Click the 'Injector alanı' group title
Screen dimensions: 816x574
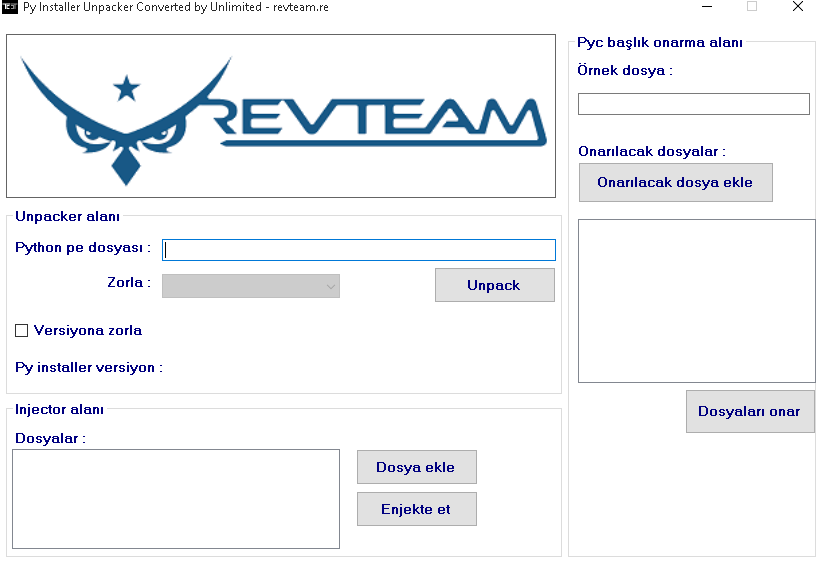59,410
